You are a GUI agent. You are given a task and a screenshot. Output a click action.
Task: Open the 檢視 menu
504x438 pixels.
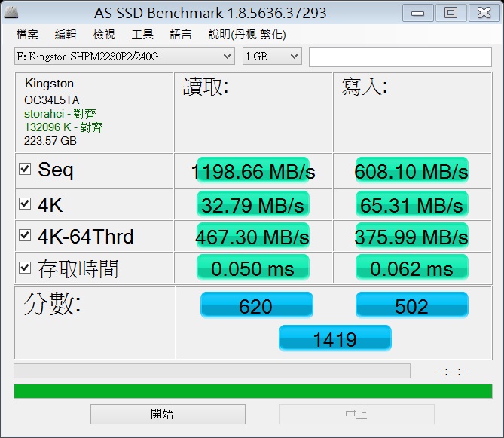[x=104, y=35]
